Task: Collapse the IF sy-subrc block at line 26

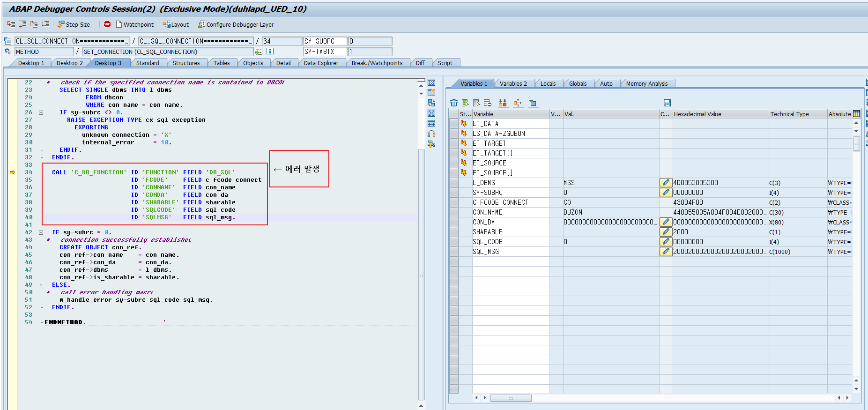Action: click(x=41, y=112)
